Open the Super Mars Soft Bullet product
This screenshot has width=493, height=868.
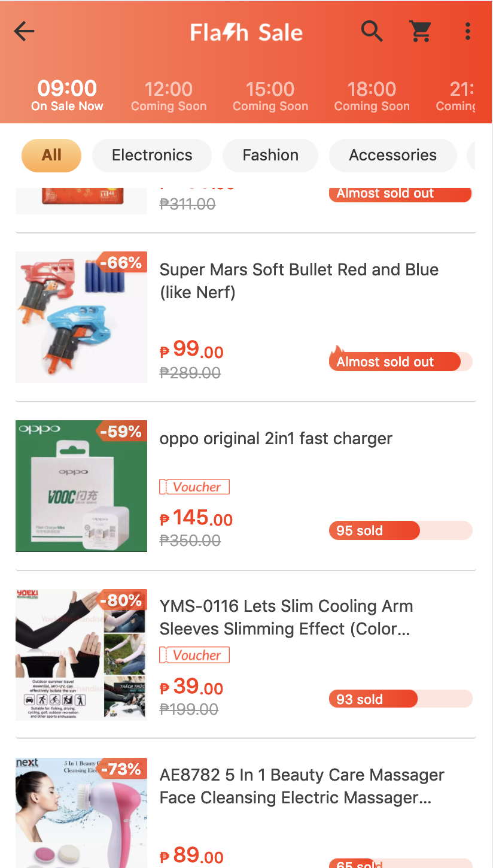(x=299, y=281)
